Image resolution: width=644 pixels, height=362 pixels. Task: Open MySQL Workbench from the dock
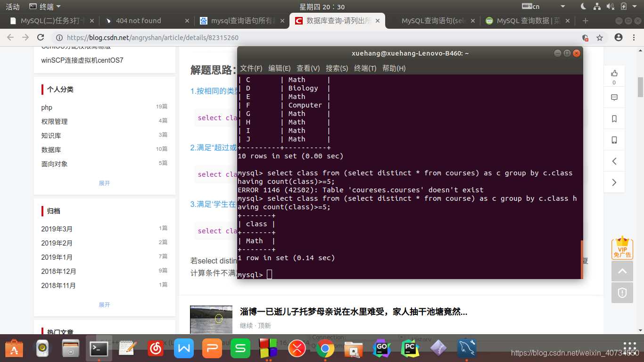pyautogui.click(x=467, y=349)
